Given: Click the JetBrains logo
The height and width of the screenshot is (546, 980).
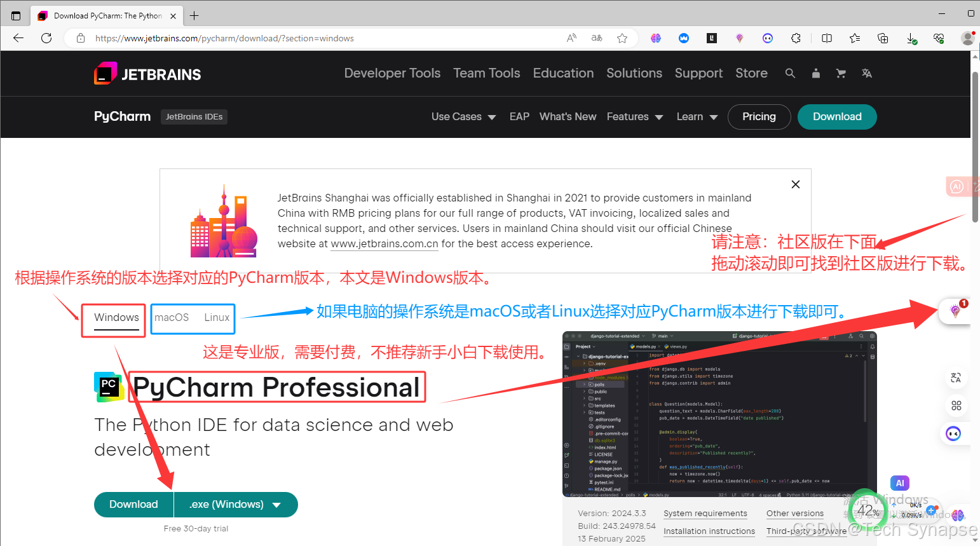Looking at the screenshot, I should pyautogui.click(x=147, y=74).
